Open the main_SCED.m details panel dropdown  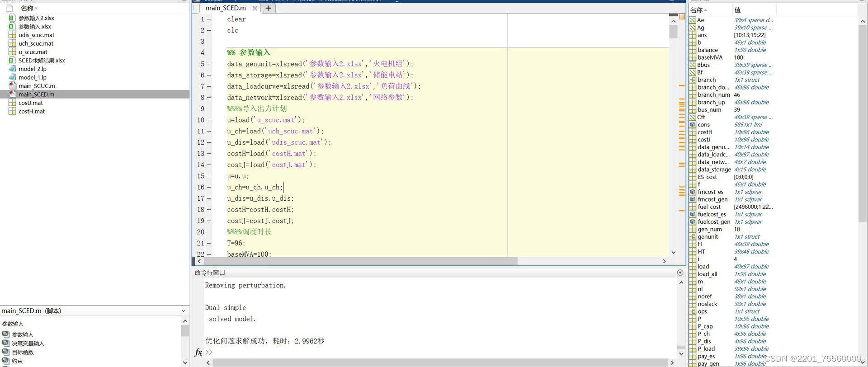pos(184,311)
